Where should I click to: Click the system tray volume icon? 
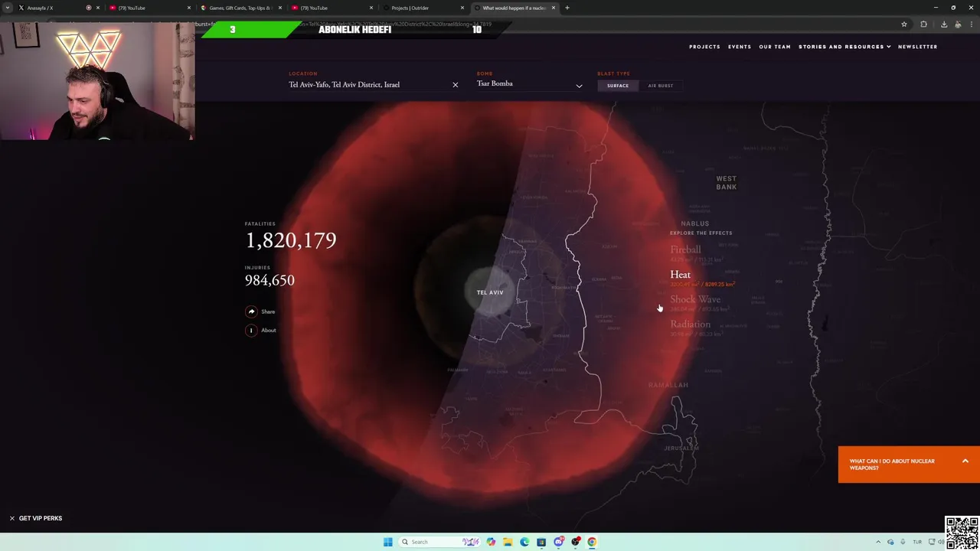pos(942,542)
